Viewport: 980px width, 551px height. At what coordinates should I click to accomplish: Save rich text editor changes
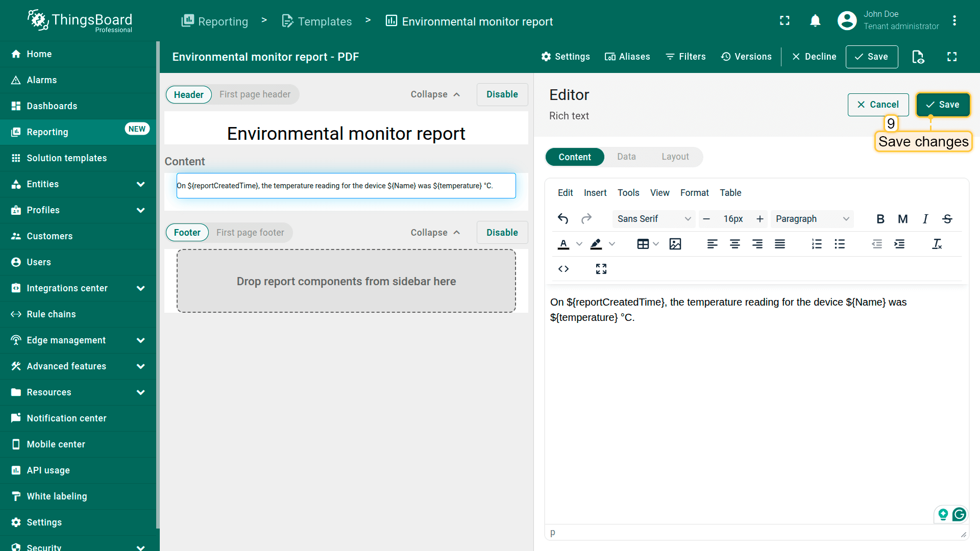tap(943, 105)
